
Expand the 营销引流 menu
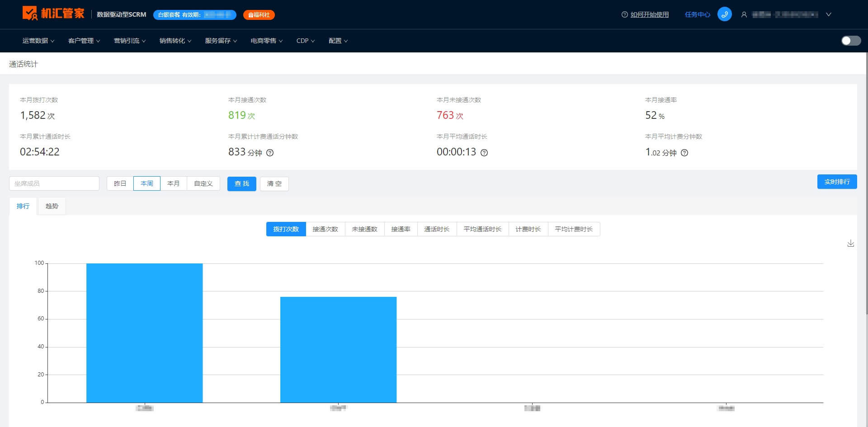click(x=130, y=41)
